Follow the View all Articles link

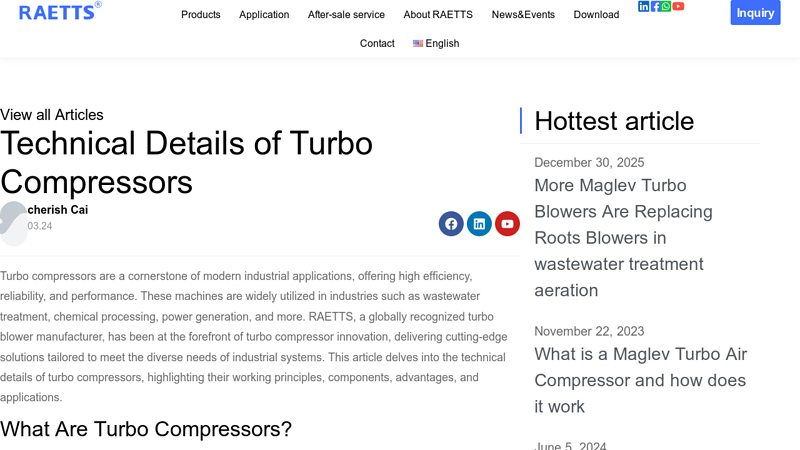point(52,115)
